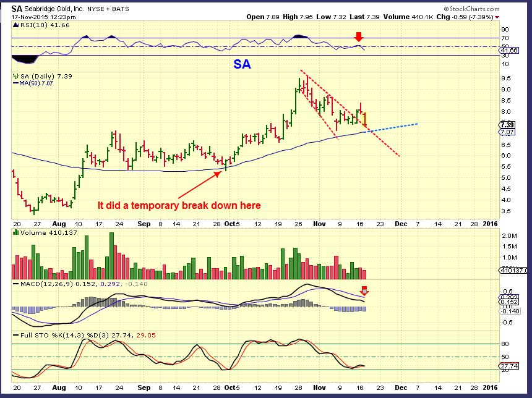Click the 1.0M volume axis label
Viewport: 532px width, 398px height.
click(x=509, y=257)
